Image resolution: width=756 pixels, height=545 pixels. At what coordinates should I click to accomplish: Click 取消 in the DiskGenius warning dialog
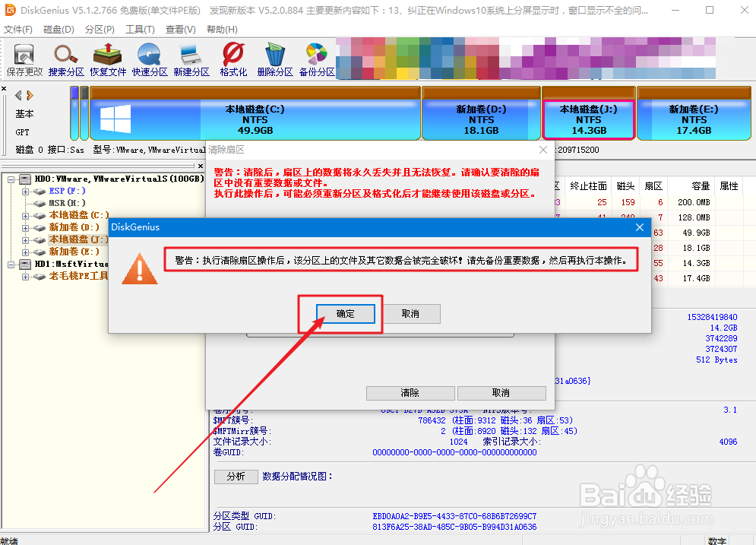(x=411, y=313)
